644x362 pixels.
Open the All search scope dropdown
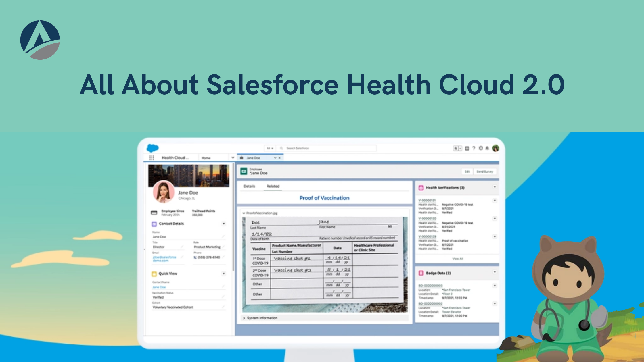coord(270,148)
